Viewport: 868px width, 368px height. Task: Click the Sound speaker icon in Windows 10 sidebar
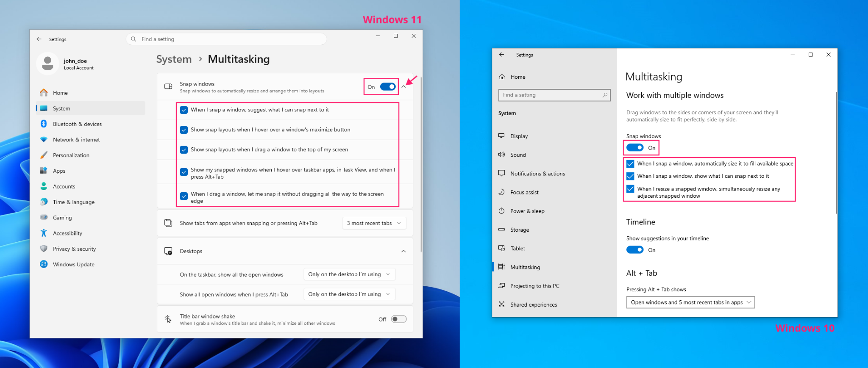tap(502, 155)
